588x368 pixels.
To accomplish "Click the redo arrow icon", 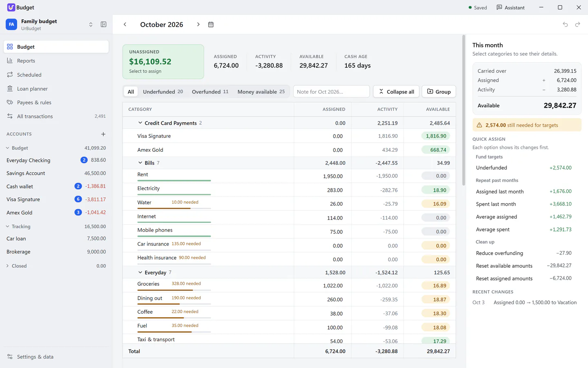I will 578,25.
